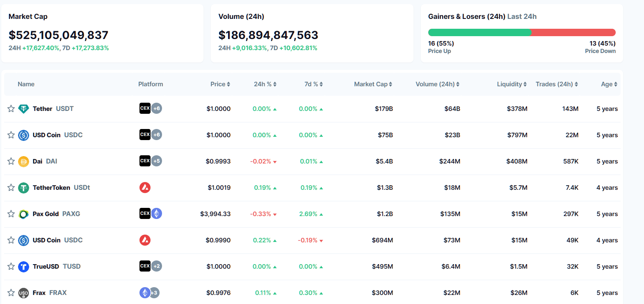The image size is (644, 304).
Task: Click the green Price Up segment of the bar
Action: pyautogui.click(x=480, y=32)
